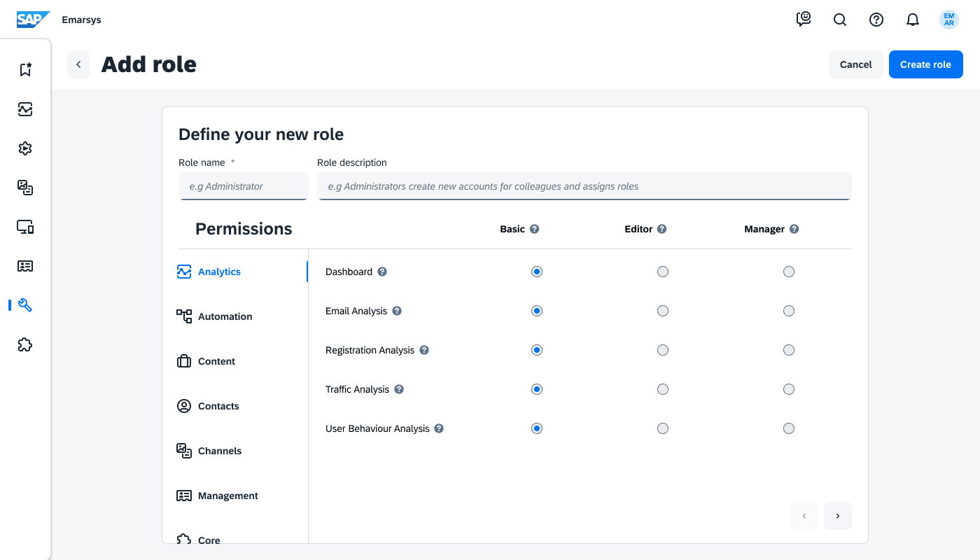Select Editor radio for Dashboard
The image size is (980, 560).
coord(663,272)
